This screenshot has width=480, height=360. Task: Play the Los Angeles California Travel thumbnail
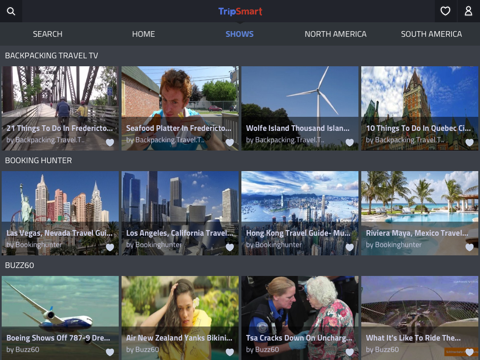pos(180,213)
